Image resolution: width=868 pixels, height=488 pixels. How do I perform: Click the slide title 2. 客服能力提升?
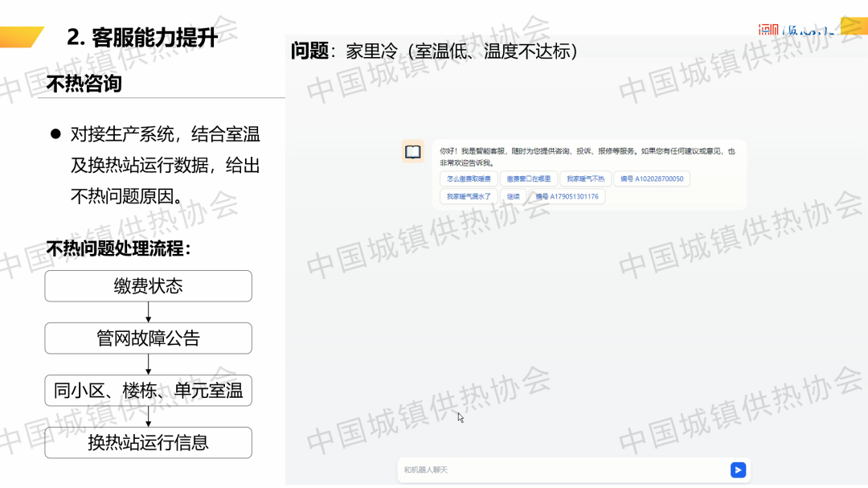[142, 38]
